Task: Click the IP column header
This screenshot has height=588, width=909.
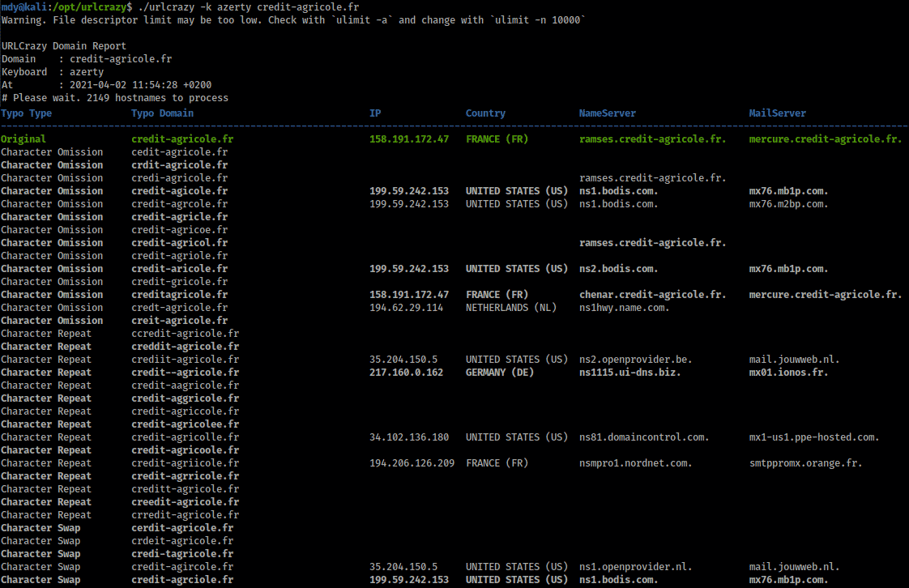Action: pos(375,113)
